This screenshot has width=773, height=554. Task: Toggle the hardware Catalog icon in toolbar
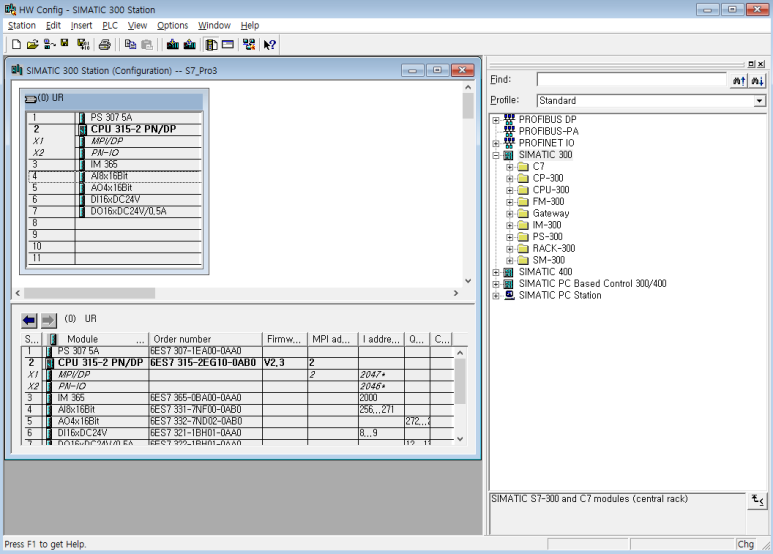(x=211, y=45)
